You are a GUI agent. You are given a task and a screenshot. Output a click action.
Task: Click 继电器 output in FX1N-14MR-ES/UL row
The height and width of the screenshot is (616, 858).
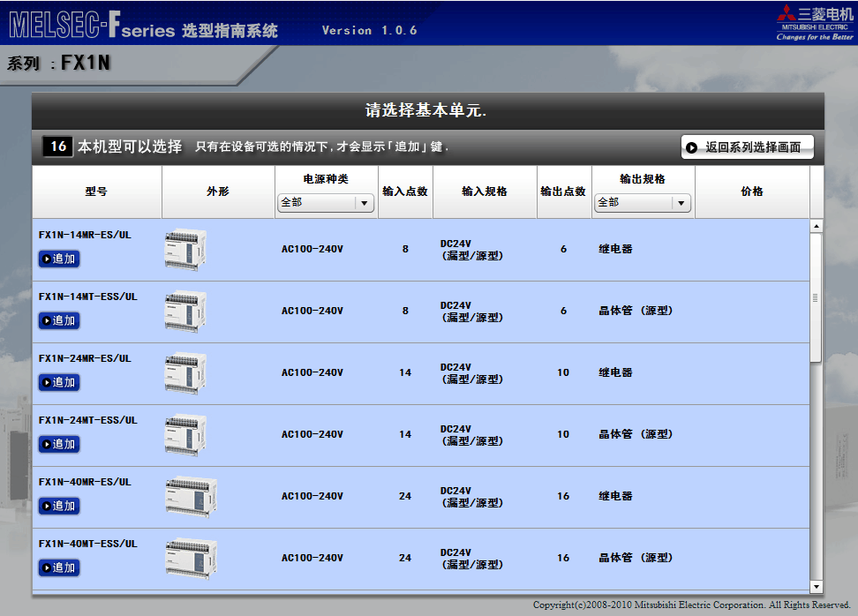click(x=615, y=250)
